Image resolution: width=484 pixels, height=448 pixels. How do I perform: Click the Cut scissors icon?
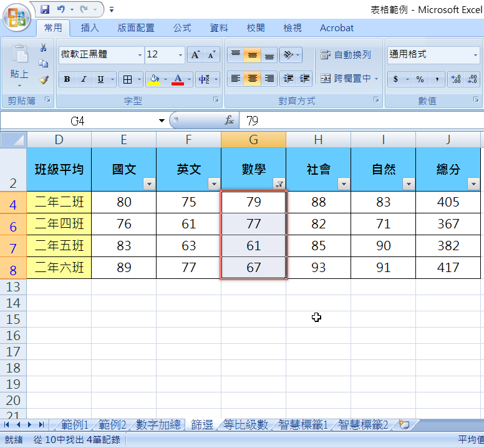pos(43,48)
